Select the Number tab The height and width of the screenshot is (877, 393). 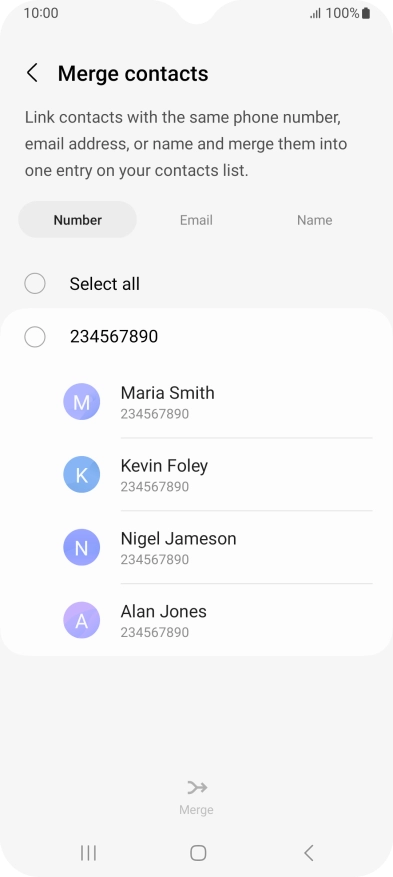tap(78, 220)
